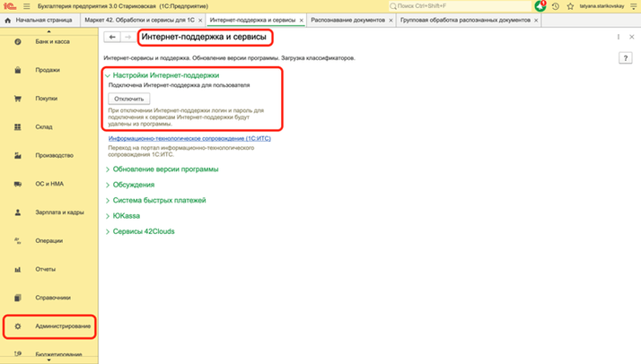
Task: Open favorites star icon
Action: point(570,6)
